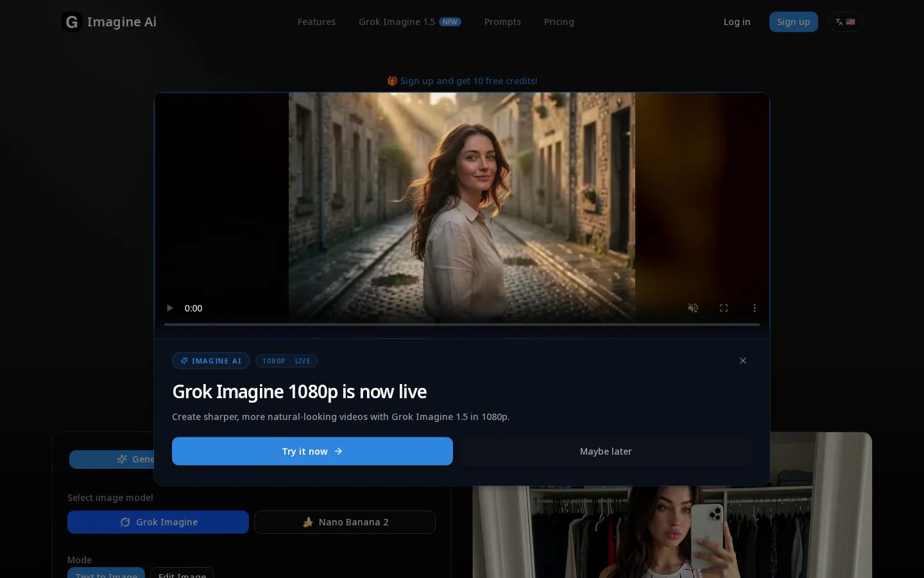Click the Try it now button

(312, 451)
